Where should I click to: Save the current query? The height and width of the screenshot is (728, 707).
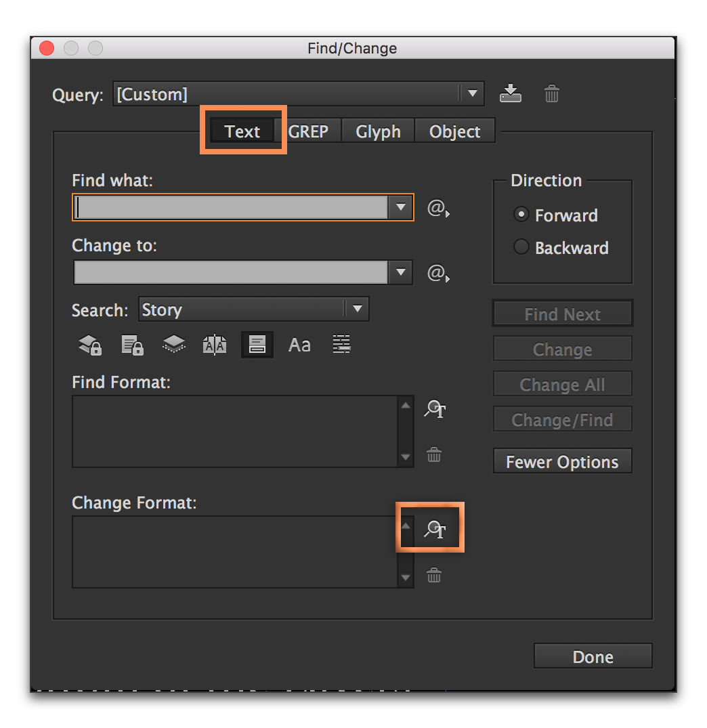(x=511, y=93)
